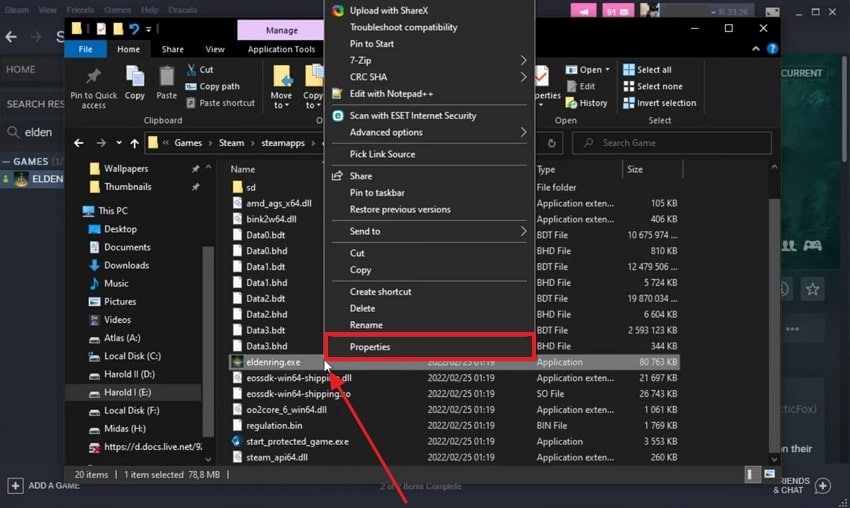Switch to details view button
This screenshot has height=508, width=850.
pos(750,474)
